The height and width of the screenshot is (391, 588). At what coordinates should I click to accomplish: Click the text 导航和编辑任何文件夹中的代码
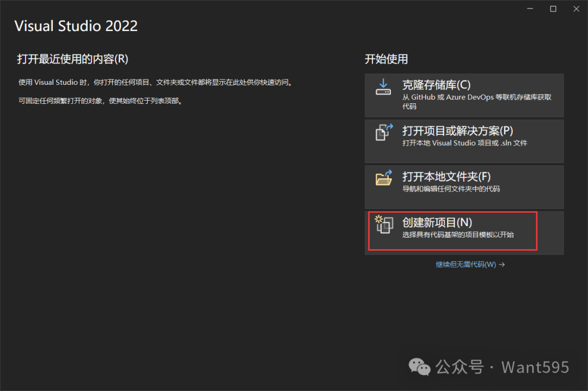coord(451,189)
